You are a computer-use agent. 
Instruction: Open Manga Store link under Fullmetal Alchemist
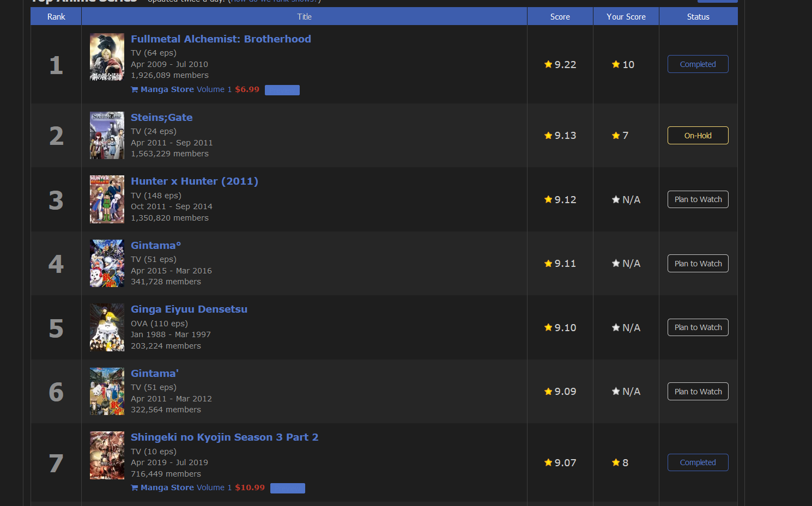[x=167, y=90]
